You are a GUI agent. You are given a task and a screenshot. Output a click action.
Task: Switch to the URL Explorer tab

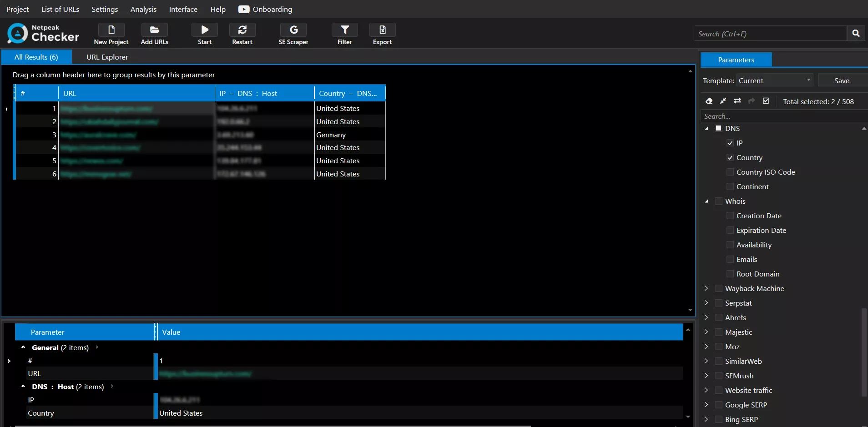(107, 57)
